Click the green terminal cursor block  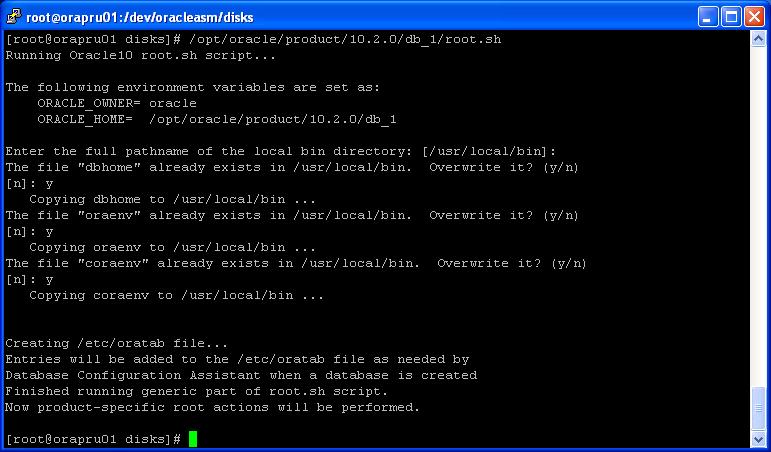193,439
